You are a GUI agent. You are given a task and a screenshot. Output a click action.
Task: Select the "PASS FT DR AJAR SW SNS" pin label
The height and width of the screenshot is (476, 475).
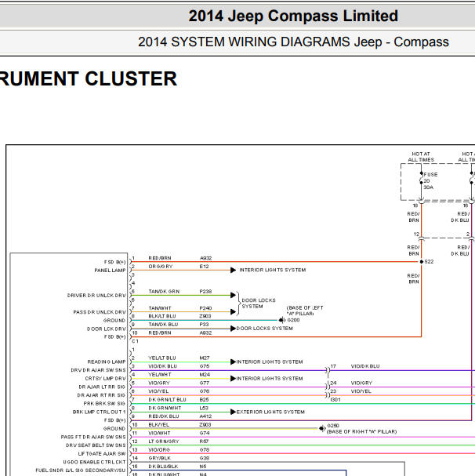(x=93, y=437)
